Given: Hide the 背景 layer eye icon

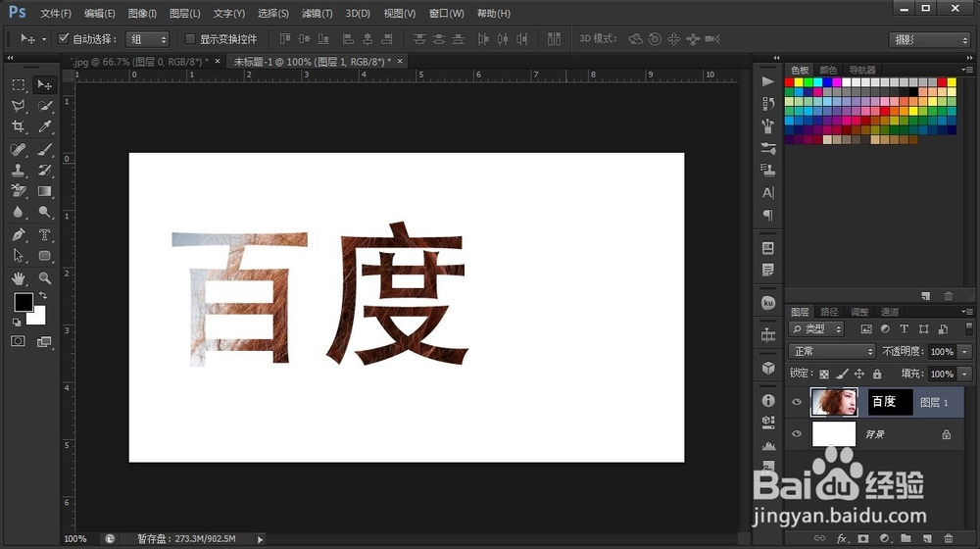Looking at the screenshot, I should pos(796,434).
